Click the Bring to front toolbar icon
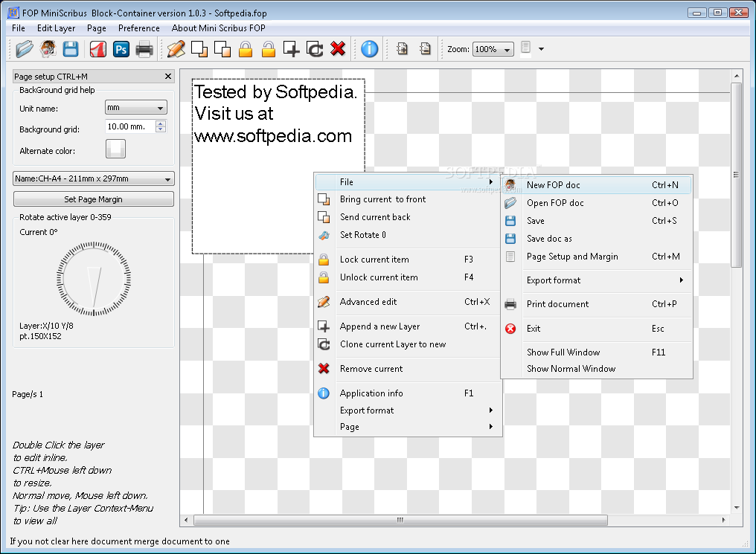 click(x=199, y=49)
